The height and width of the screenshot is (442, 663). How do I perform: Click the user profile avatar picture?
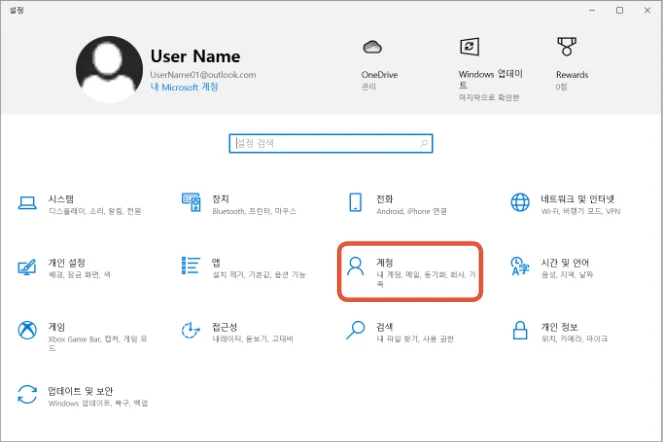(109, 69)
